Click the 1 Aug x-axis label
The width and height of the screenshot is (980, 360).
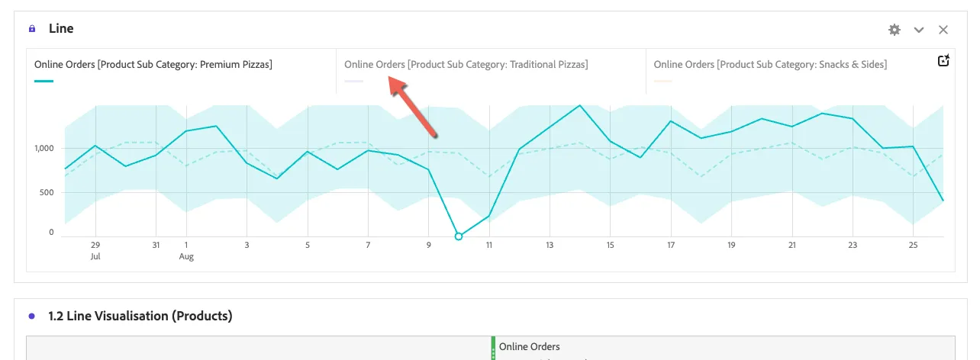pos(186,251)
